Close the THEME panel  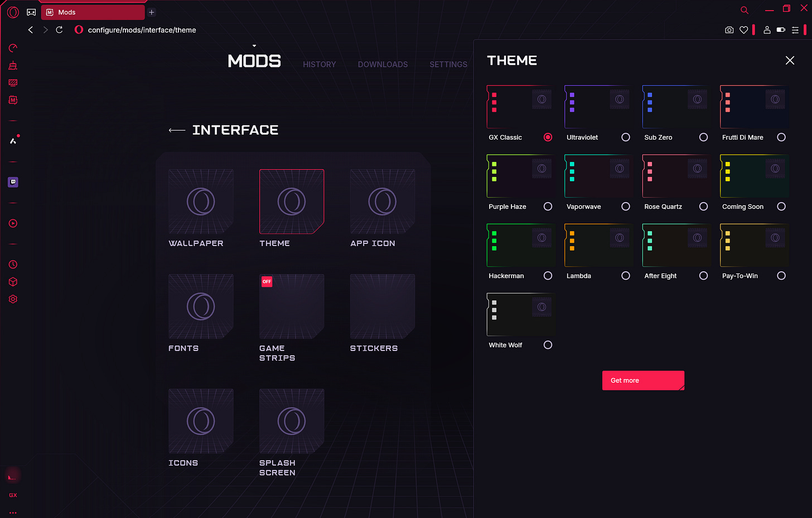pyautogui.click(x=790, y=60)
